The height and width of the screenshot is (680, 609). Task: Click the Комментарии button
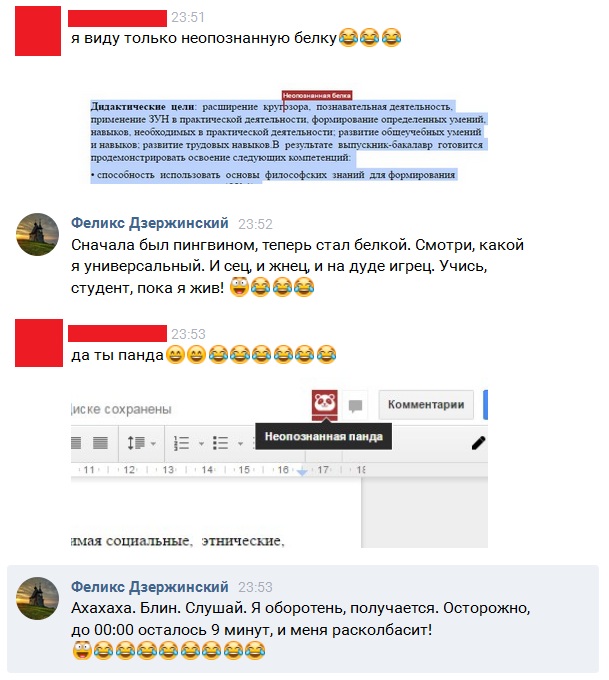pos(426,405)
